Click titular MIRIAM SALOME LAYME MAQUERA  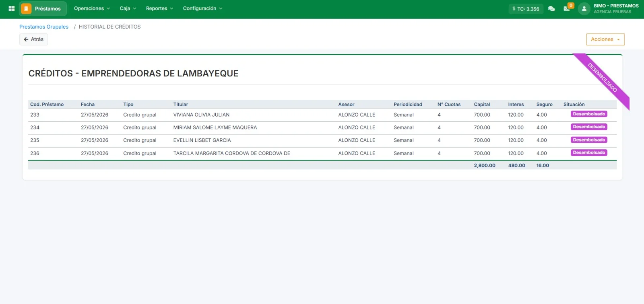click(215, 127)
